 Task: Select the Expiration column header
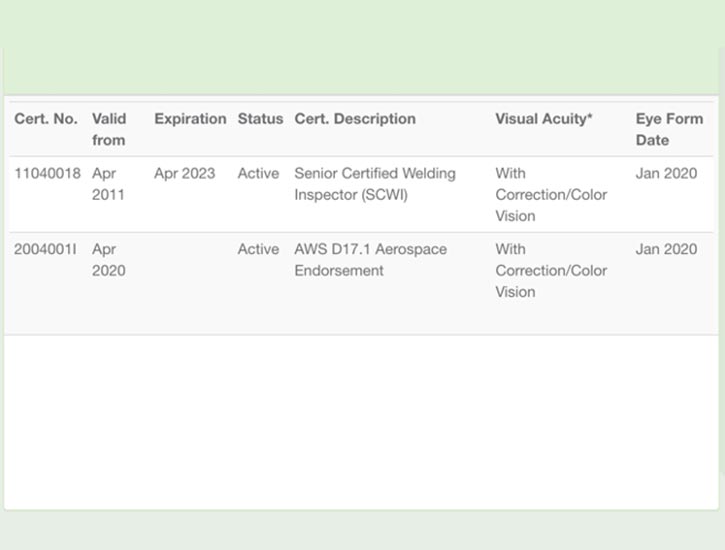[190, 119]
